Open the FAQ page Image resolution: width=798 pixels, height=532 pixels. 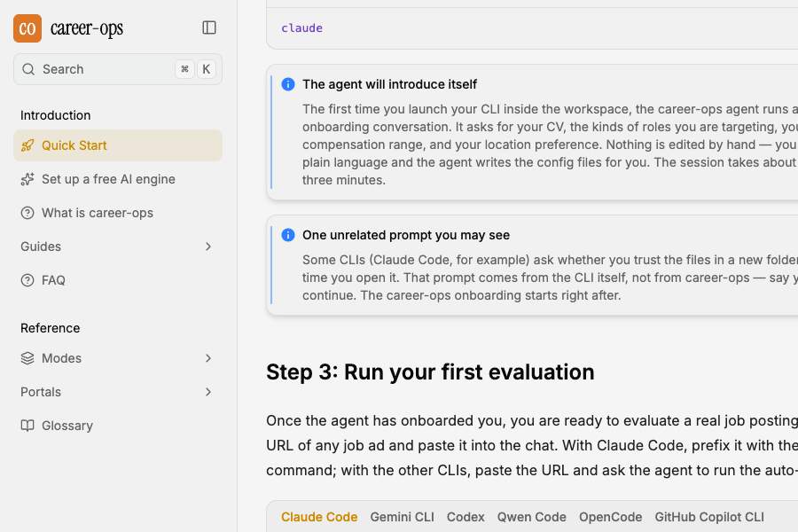tap(118, 280)
